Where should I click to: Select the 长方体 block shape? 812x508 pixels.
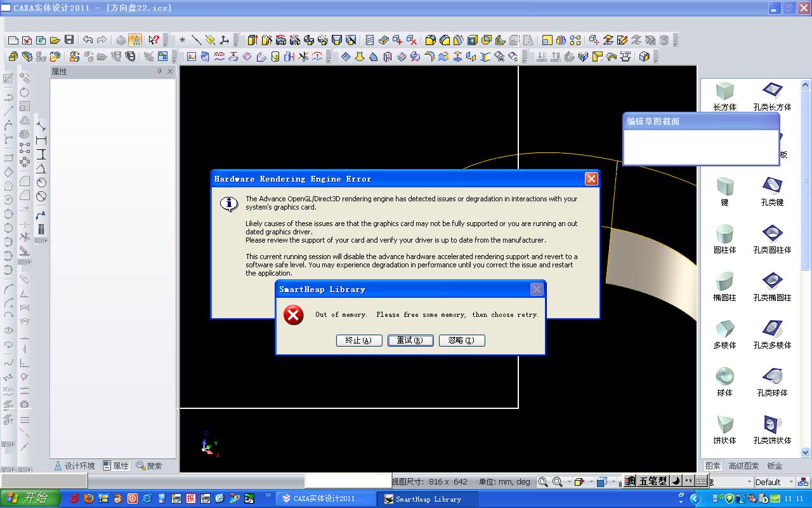(x=724, y=97)
